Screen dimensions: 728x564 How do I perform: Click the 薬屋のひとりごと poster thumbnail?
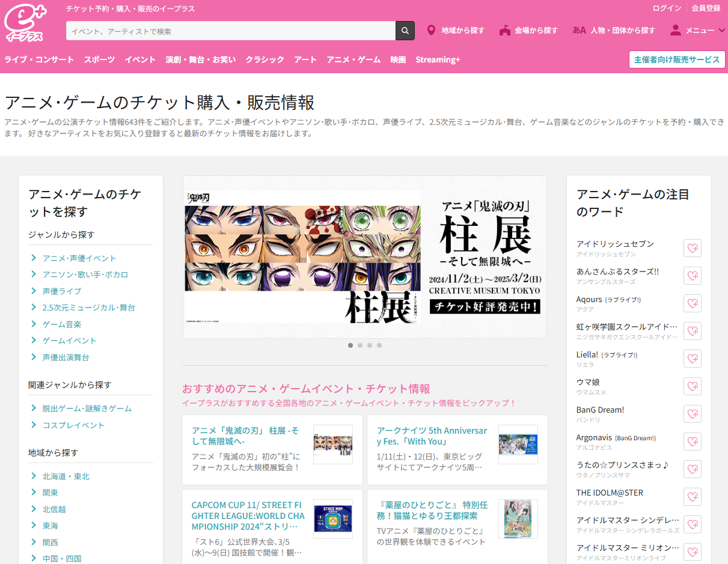pyautogui.click(x=518, y=519)
